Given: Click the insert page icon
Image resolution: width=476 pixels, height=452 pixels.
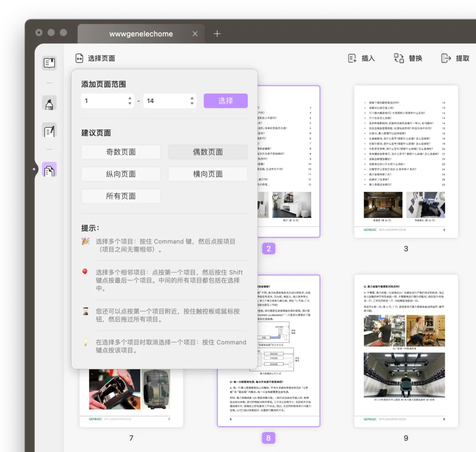Looking at the screenshot, I should (352, 58).
